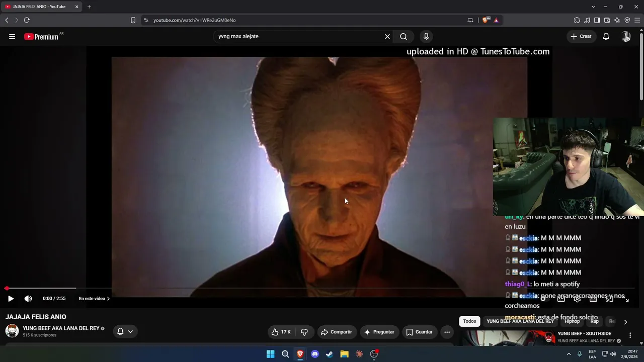The width and height of the screenshot is (644, 362).
Task: Open the browser main menu
Action: (637, 20)
